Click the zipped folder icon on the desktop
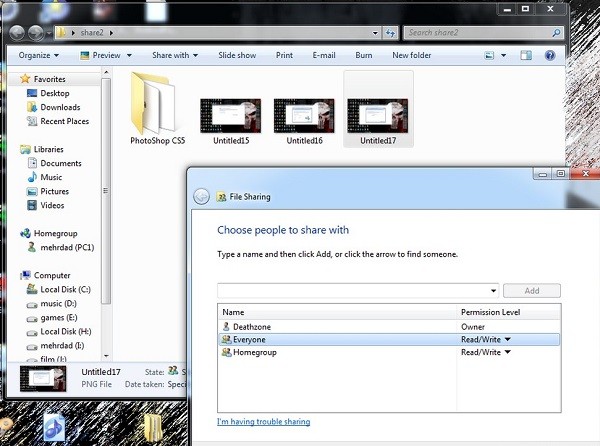This screenshot has width=600, height=446. coord(153,427)
